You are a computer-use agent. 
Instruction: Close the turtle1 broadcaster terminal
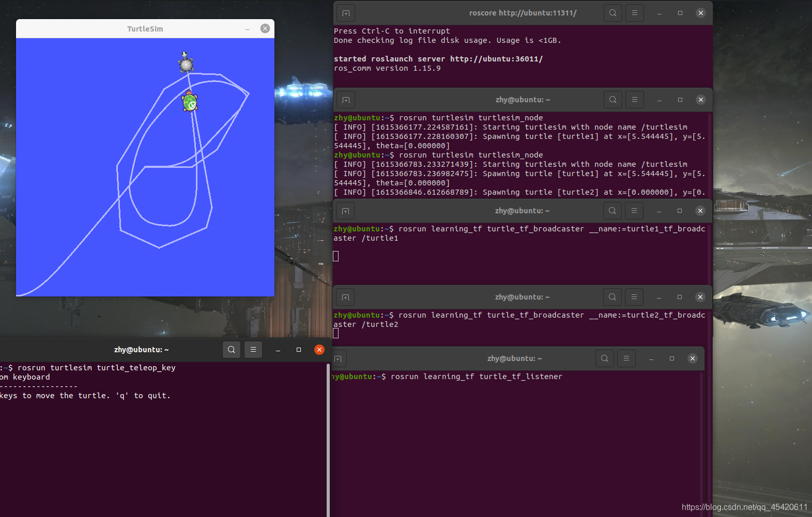pos(700,211)
